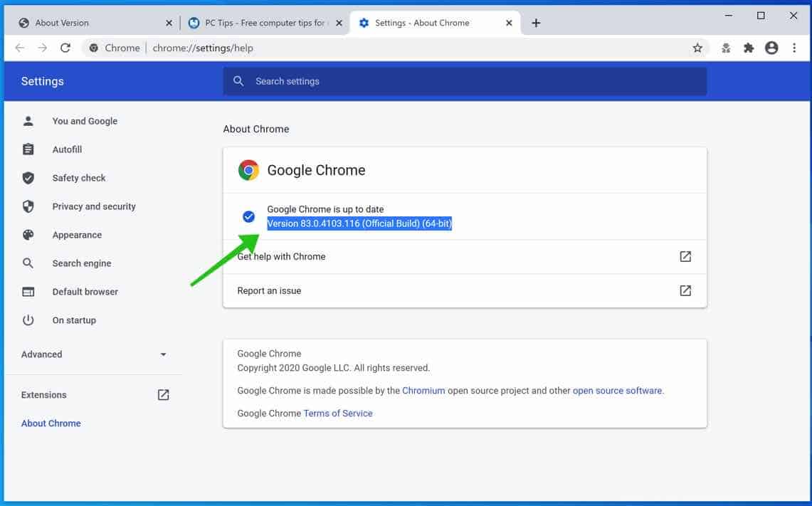Minimize the Chrome window
The height and width of the screenshot is (506, 812).
click(729, 16)
